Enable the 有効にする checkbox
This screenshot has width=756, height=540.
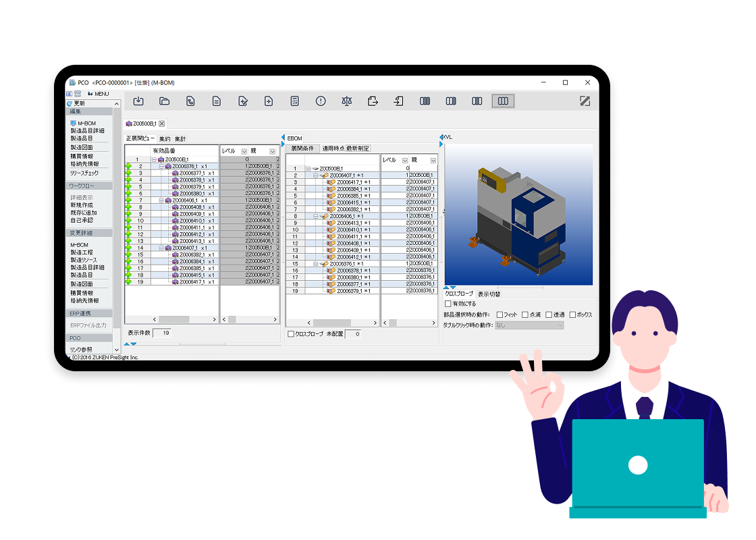coord(448,304)
